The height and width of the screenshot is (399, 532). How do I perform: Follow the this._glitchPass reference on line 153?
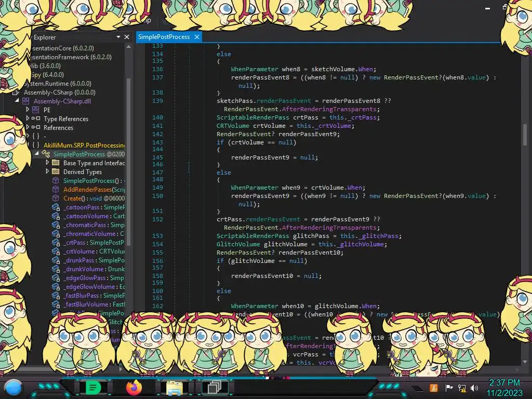(370, 236)
